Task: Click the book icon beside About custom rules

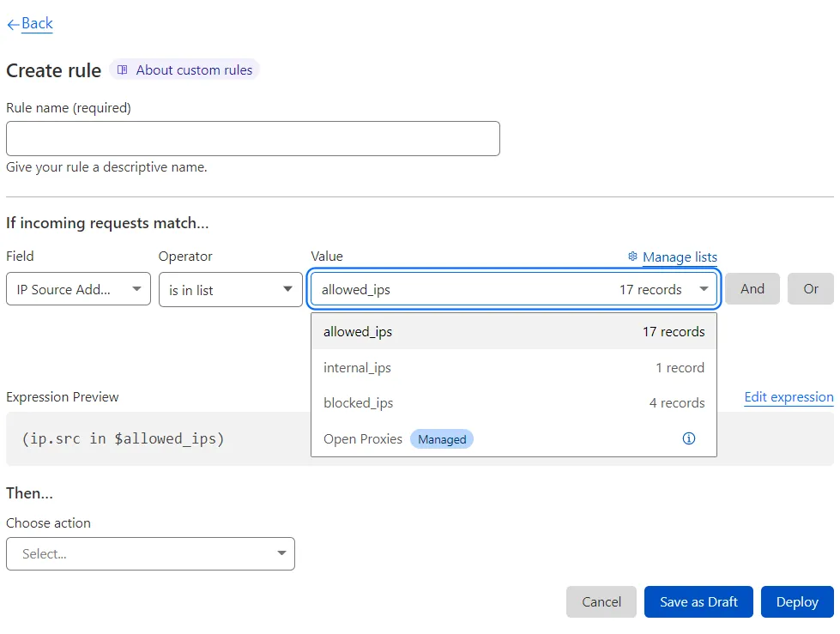Action: pos(123,69)
